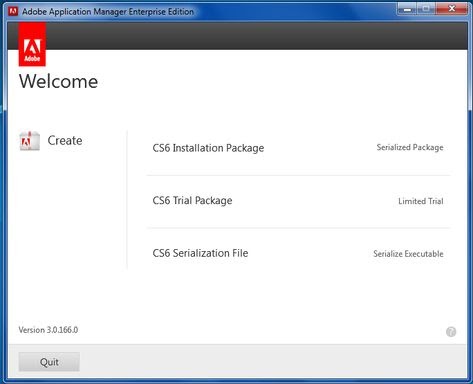Close the window with the X button
Image resolution: width=473 pixels, height=384 pixels.
click(452, 9)
